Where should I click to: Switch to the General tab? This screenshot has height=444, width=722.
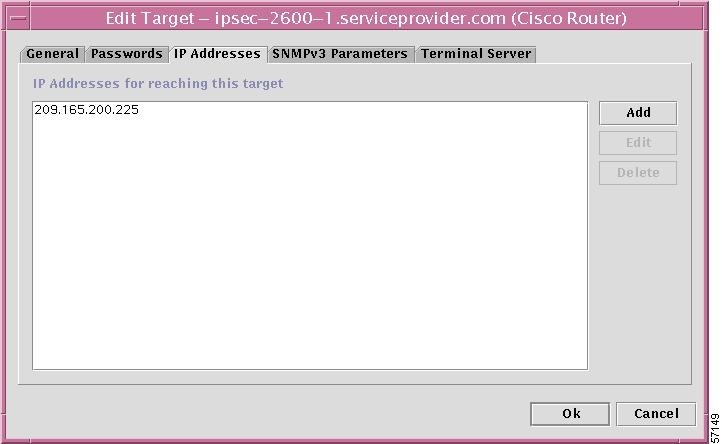click(52, 54)
